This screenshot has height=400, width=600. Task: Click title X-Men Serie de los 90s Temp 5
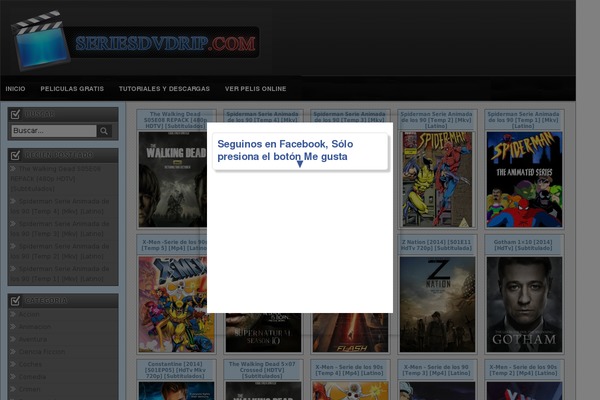(174, 245)
